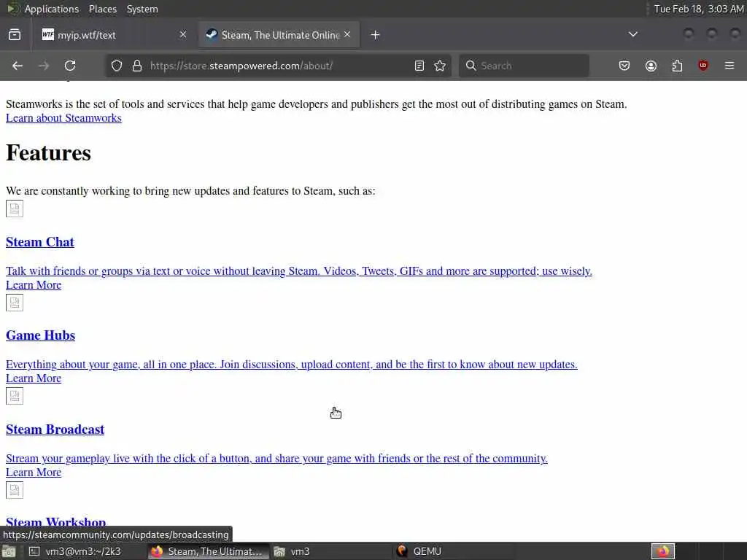Viewport: 747px width, 560px height.
Task: Select the Steam Firefox window in taskbar
Action: [207, 551]
